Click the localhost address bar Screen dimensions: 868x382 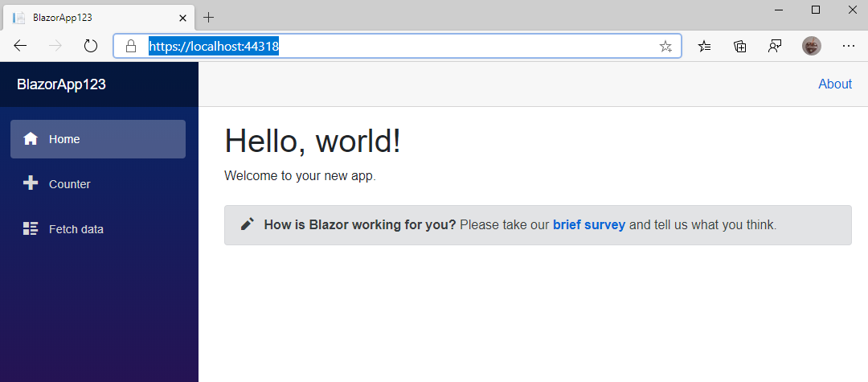click(x=397, y=46)
